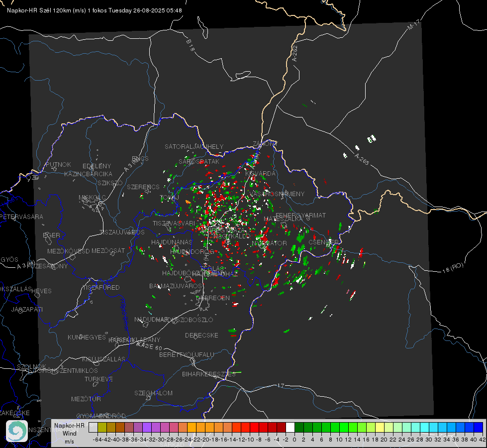The height and width of the screenshot is (448, 487).
Task: Click the MEZŐKÖVESD city label
Action: (68, 251)
